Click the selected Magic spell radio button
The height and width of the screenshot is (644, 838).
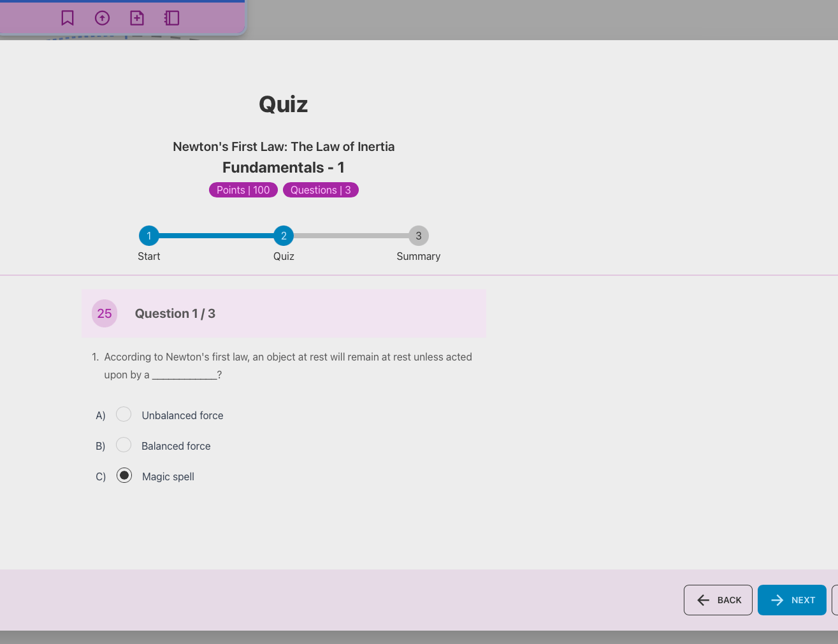click(124, 476)
